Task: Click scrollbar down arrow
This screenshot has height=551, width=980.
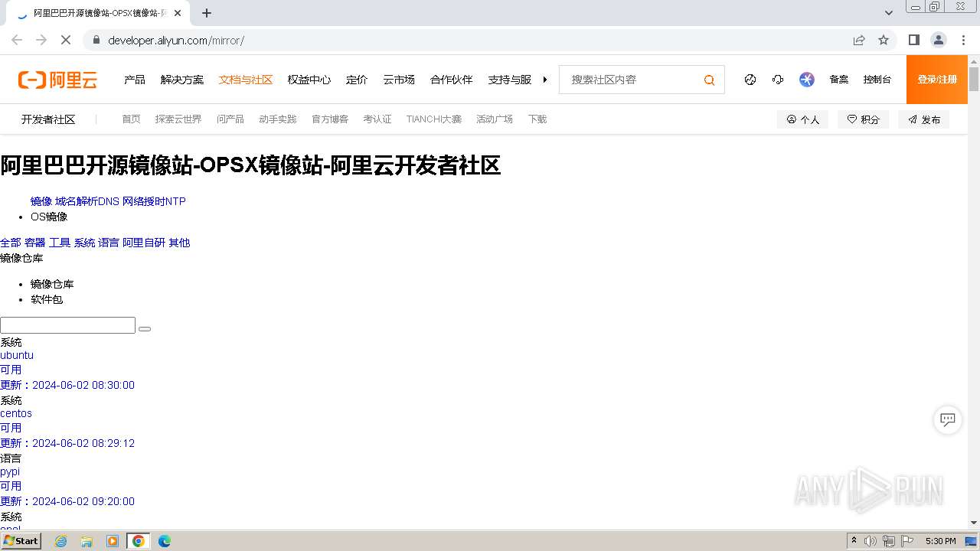Action: click(x=974, y=523)
